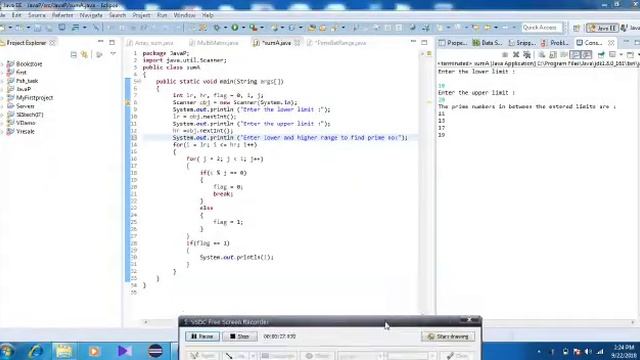Click the Forward navigation arrow in toolbar
This screenshot has height=360, width=640.
pyautogui.click(x=505, y=27)
